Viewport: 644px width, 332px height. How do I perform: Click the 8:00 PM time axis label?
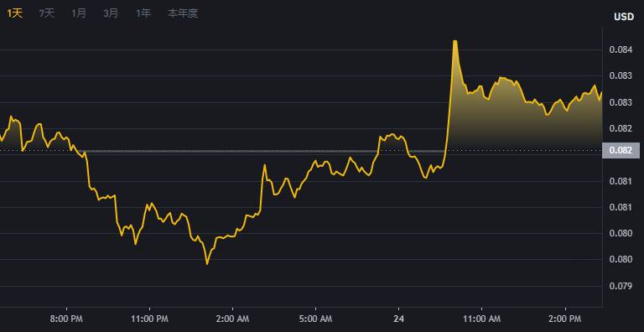(66, 319)
